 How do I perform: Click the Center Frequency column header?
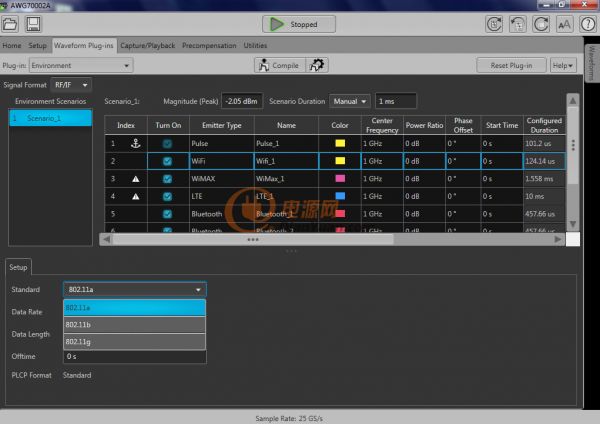coord(382,125)
